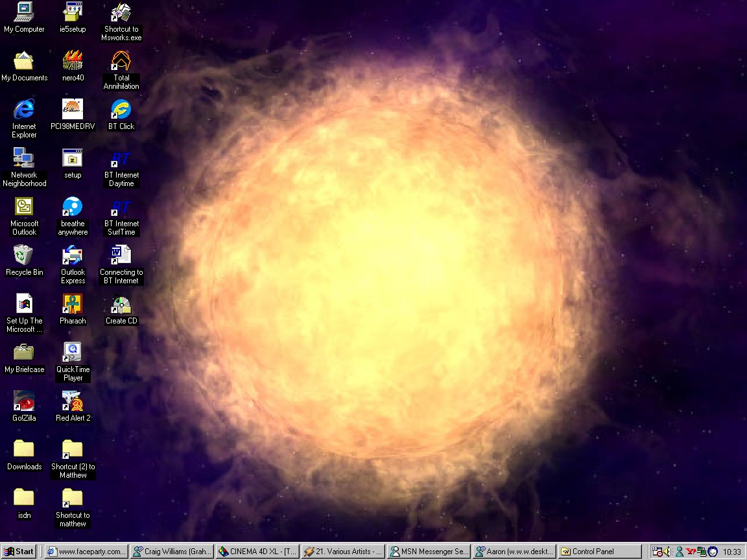Switch to MSN Messenger Service taskbar button
Screen dimensions: 747x560
point(429,552)
